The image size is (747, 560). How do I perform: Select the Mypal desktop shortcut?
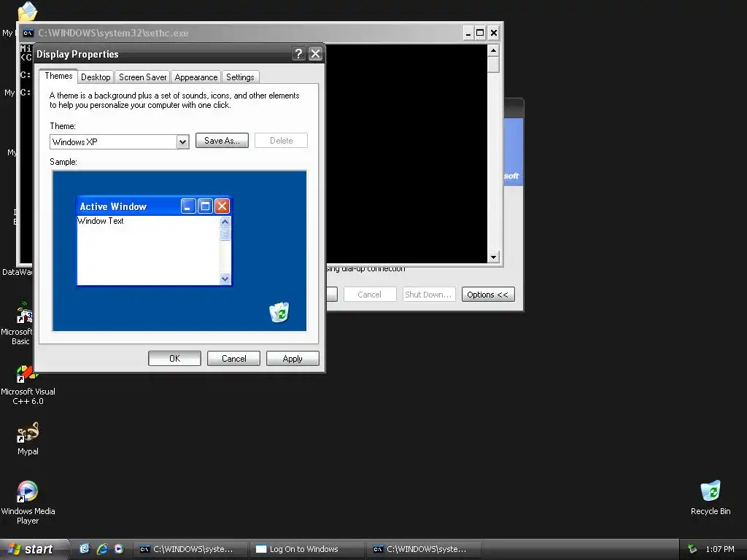pyautogui.click(x=28, y=438)
